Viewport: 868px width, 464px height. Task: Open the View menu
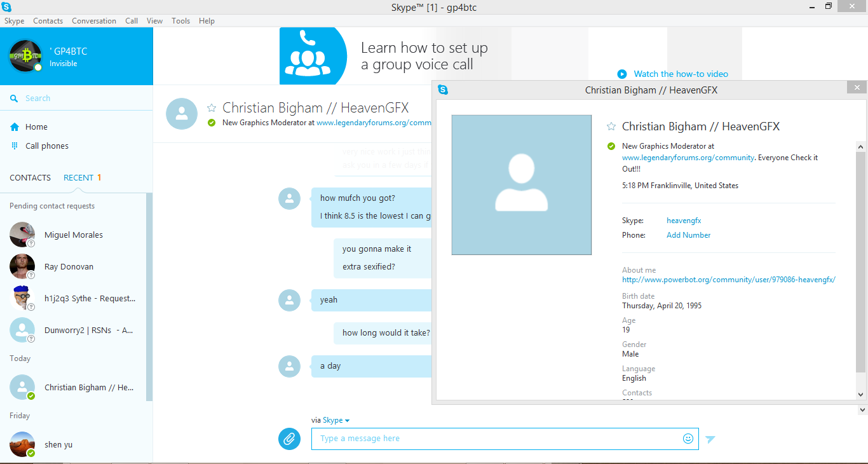[154, 20]
